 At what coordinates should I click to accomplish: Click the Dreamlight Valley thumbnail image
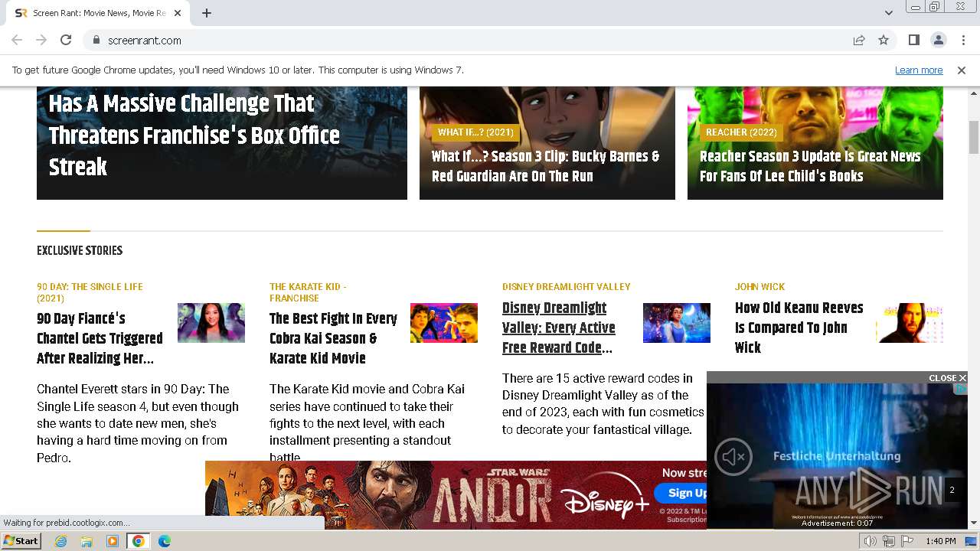tap(677, 323)
